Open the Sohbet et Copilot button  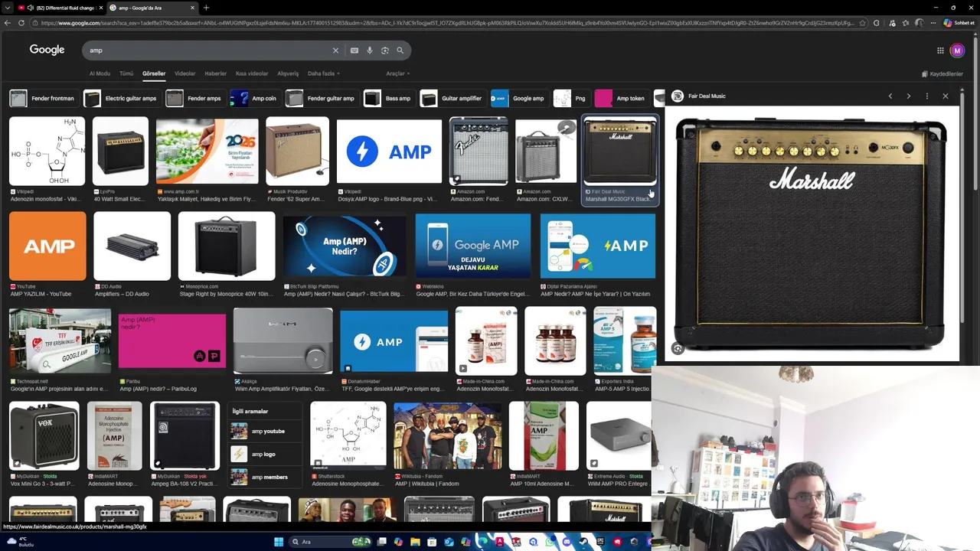point(959,23)
